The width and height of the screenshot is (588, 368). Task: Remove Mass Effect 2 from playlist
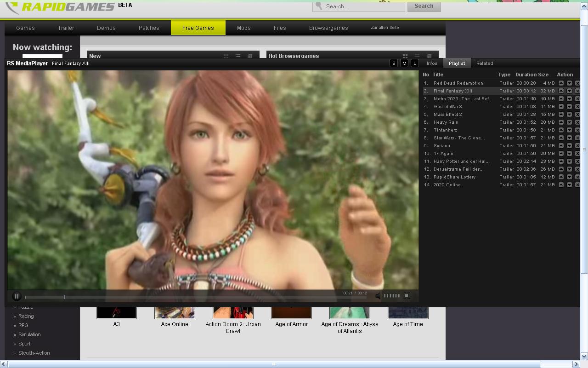click(x=577, y=115)
